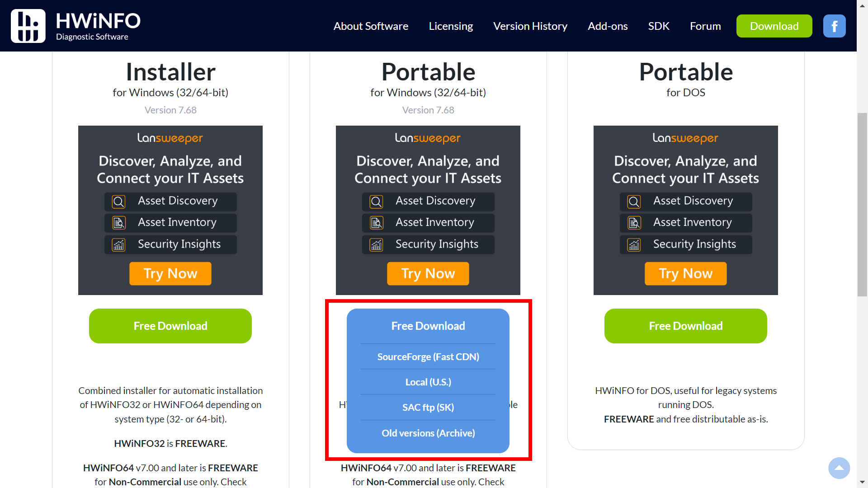
Task: Open the Add-ons page
Action: tap(608, 26)
